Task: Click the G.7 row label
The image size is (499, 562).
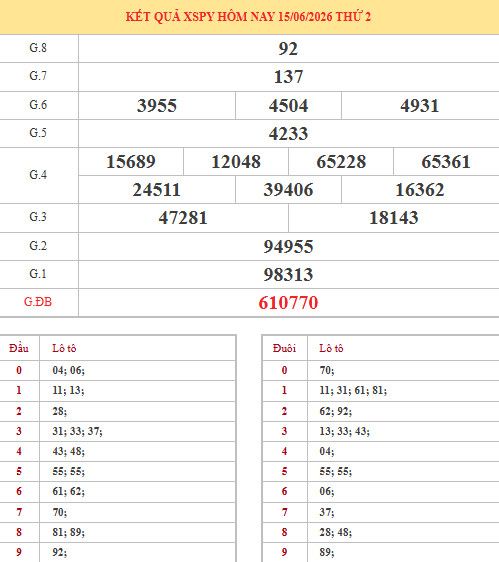Action: click(38, 76)
